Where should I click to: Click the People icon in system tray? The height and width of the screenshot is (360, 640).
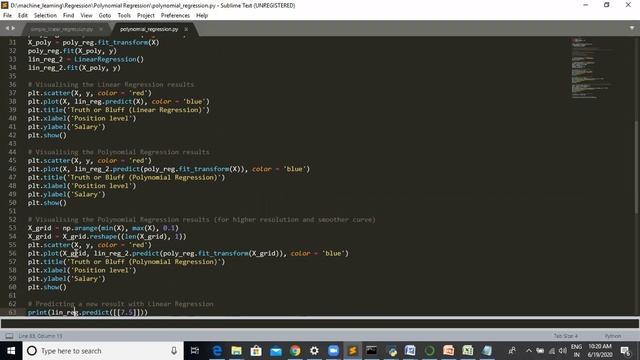click(512, 351)
